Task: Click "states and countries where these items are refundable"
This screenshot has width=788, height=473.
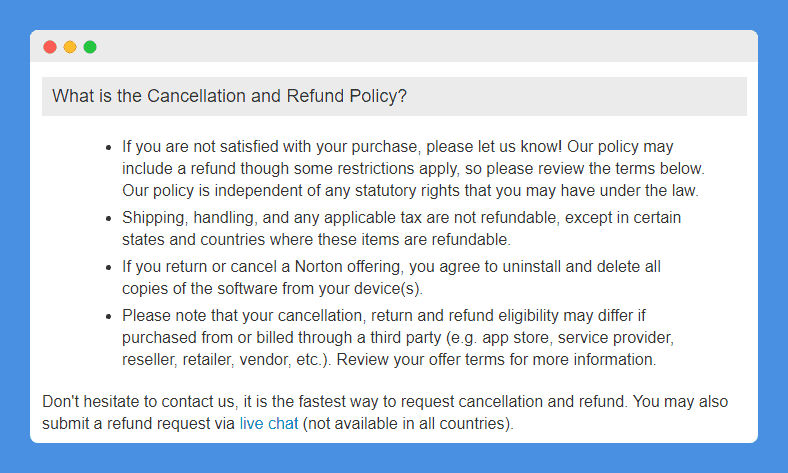Action: click(316, 239)
